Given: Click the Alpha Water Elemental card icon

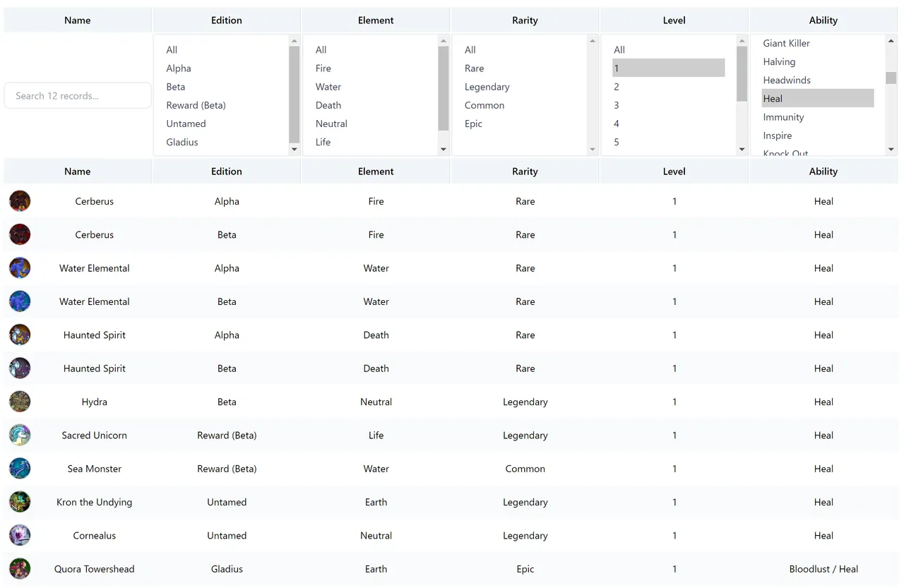Looking at the screenshot, I should click(20, 268).
